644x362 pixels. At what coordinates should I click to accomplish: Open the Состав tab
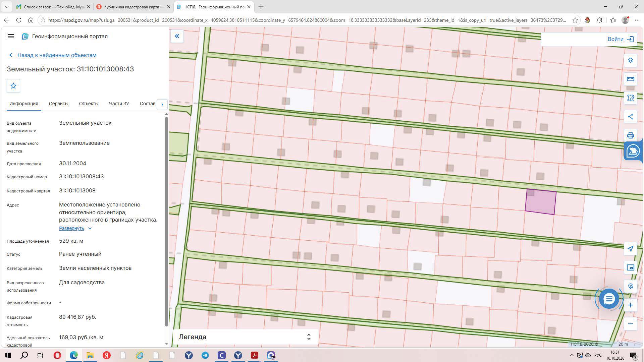[x=148, y=104]
